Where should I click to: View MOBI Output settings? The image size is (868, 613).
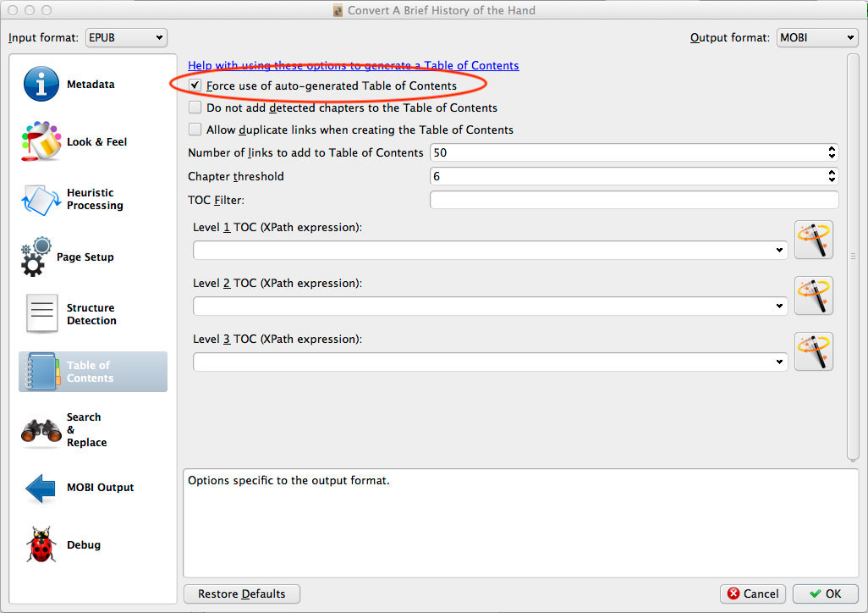(93, 487)
